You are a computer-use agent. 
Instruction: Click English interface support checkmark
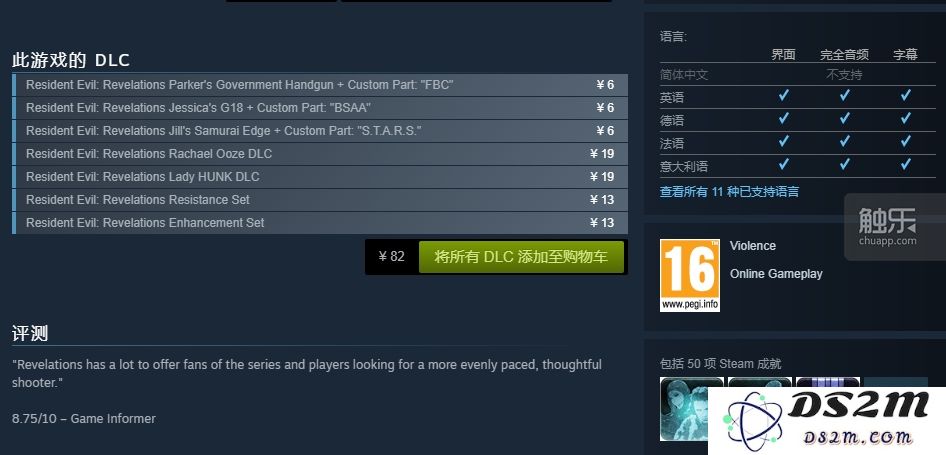(783, 95)
